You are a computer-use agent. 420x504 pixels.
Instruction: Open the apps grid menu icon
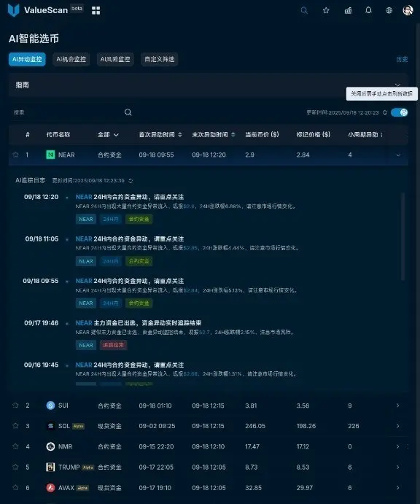(x=96, y=11)
